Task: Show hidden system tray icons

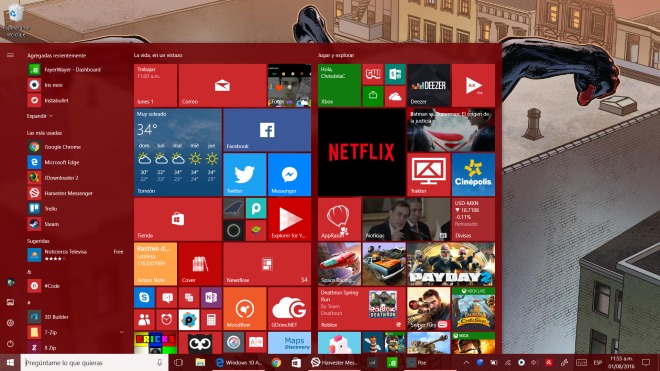Action: (466, 363)
